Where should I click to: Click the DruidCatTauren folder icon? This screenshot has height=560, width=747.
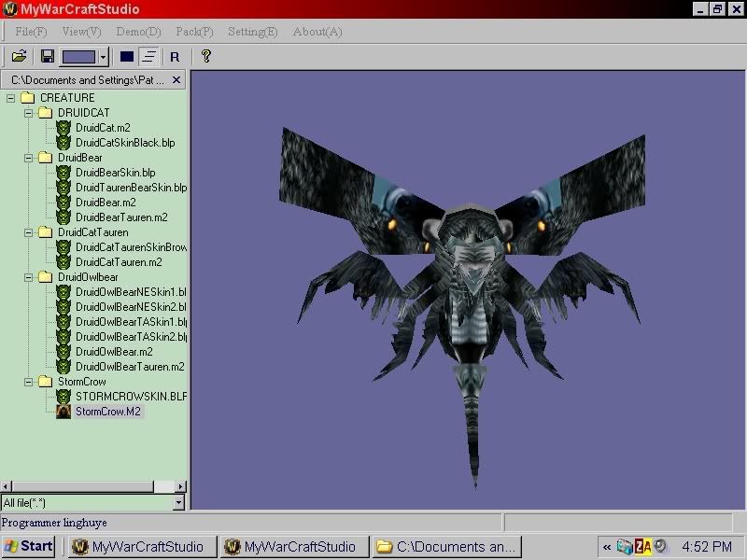(x=45, y=231)
